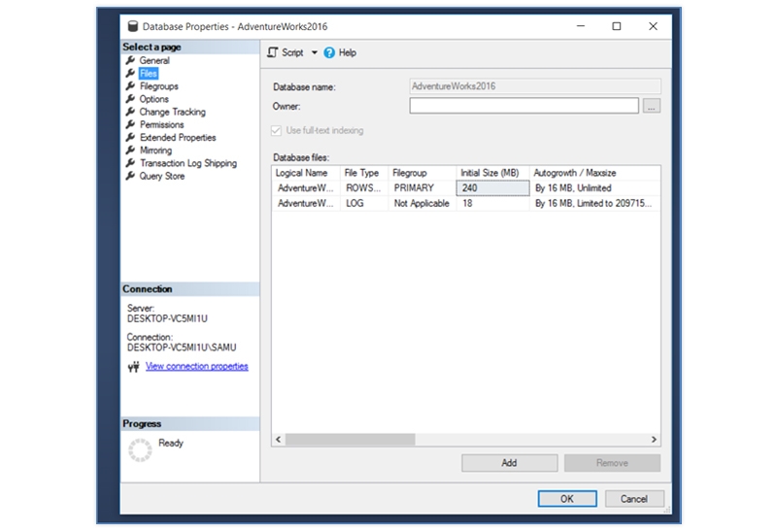Click the scrollbar right arrow

pos(654,440)
